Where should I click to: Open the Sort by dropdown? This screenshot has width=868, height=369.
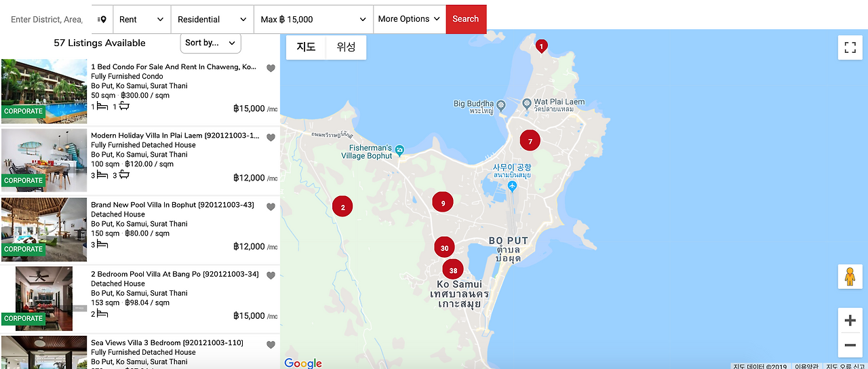click(x=210, y=43)
